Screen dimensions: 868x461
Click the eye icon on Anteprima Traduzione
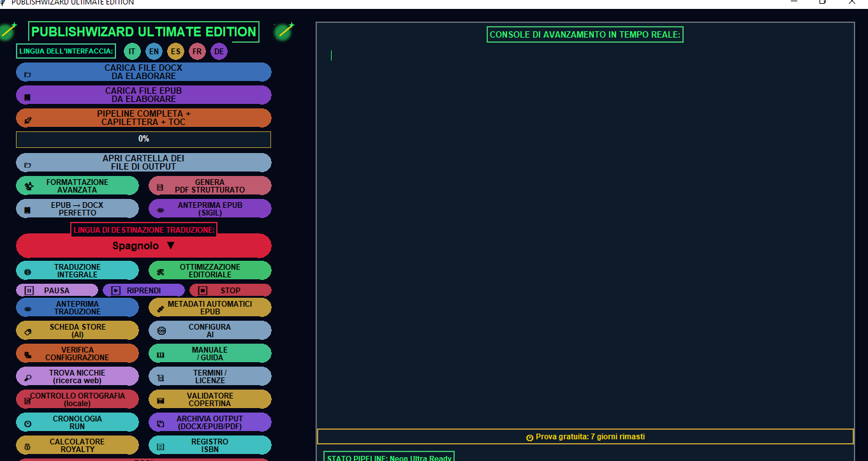pos(27,309)
